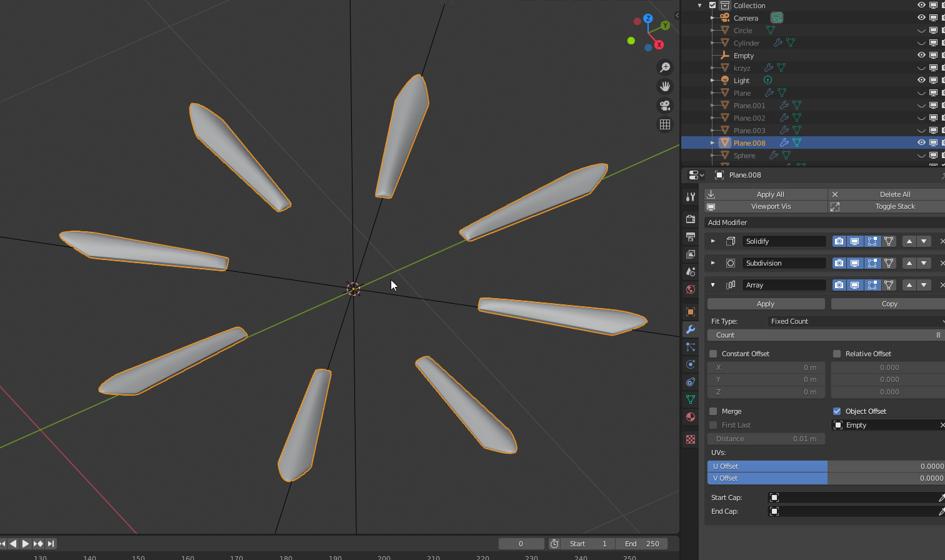Image resolution: width=945 pixels, height=560 pixels.
Task: Click the Apply All button
Action: 766,194
